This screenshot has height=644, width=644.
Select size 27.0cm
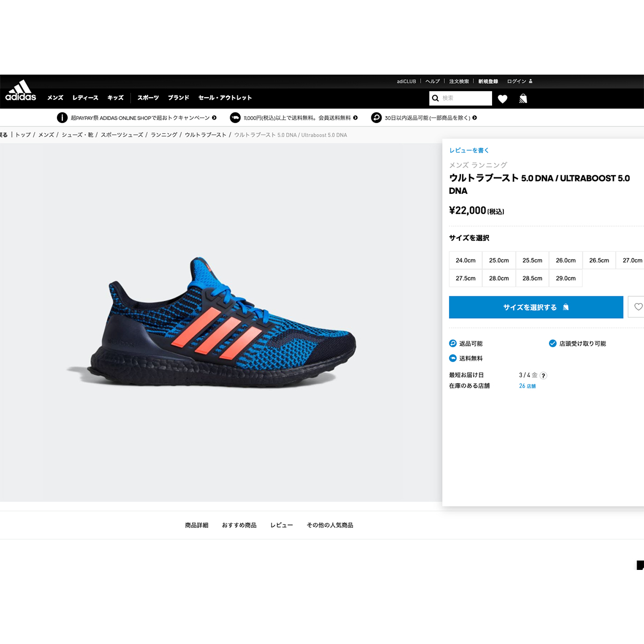click(x=630, y=260)
